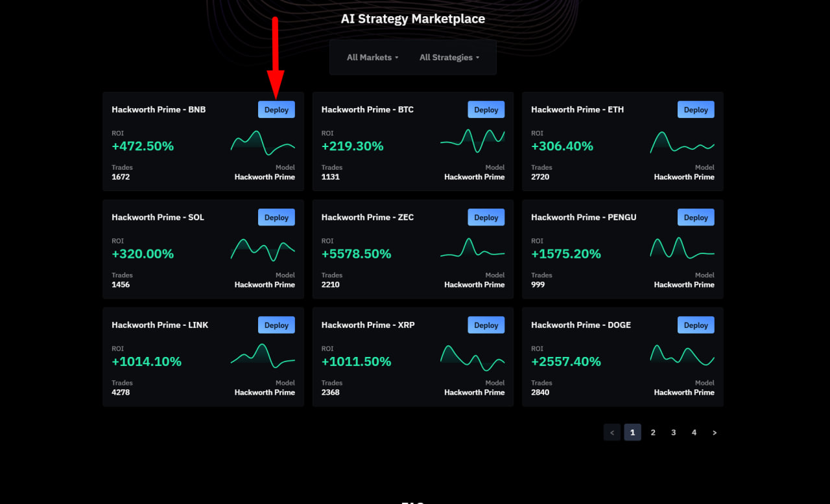Viewport: 830px width, 504px height.
Task: Deploy the Hackworth Prime - LINK strategy
Action: click(276, 325)
